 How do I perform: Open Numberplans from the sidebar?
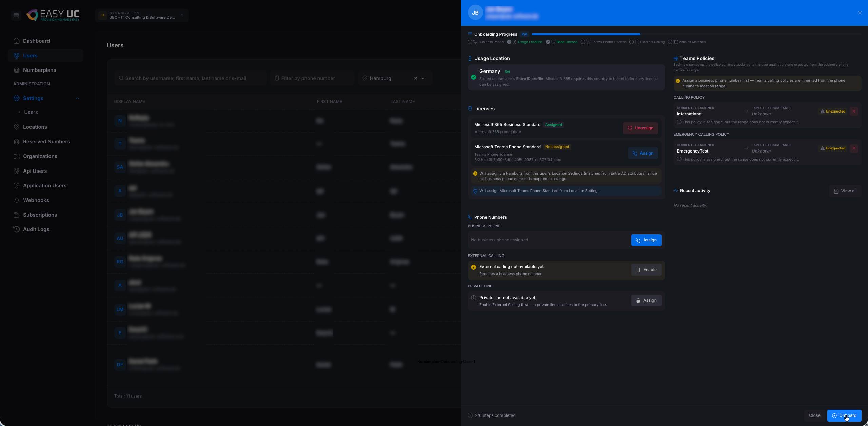point(39,70)
